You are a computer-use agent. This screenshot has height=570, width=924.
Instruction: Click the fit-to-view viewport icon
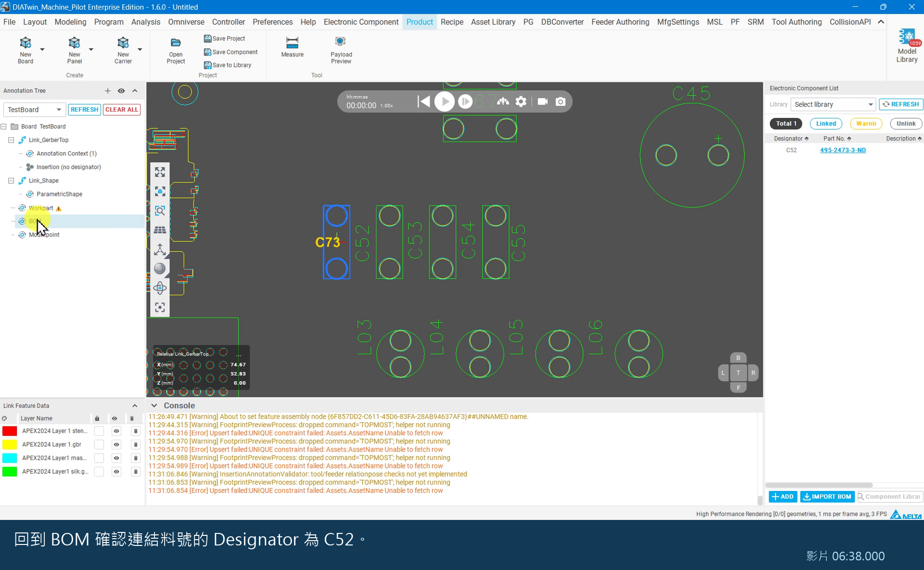(x=160, y=172)
